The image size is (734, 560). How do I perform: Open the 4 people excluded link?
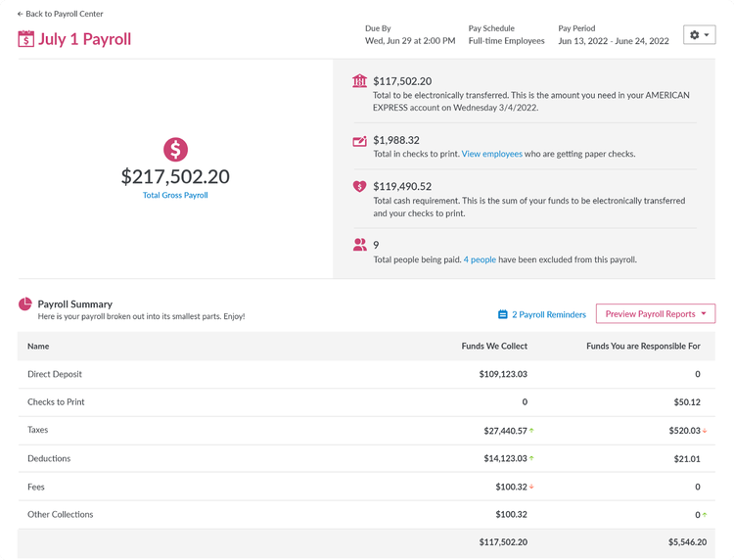(x=480, y=259)
